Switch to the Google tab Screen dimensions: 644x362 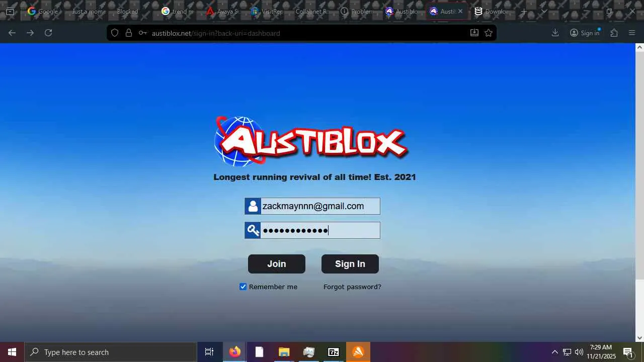click(43, 11)
